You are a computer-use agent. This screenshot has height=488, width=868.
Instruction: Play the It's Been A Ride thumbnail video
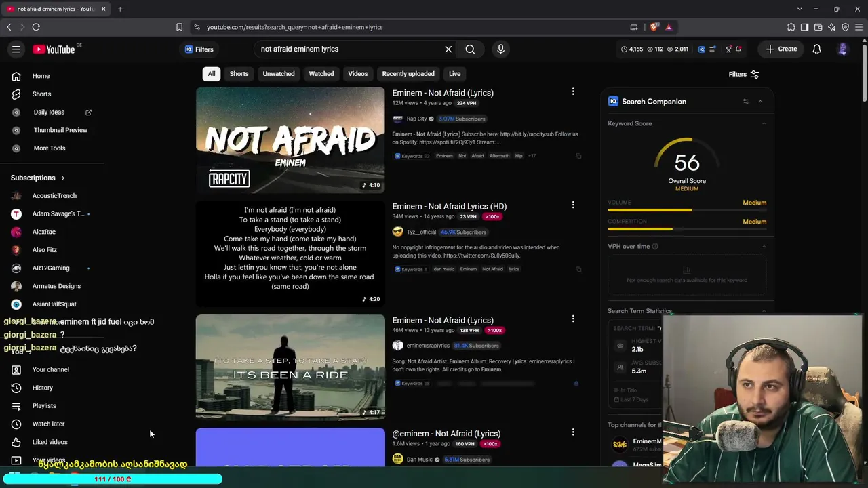290,367
